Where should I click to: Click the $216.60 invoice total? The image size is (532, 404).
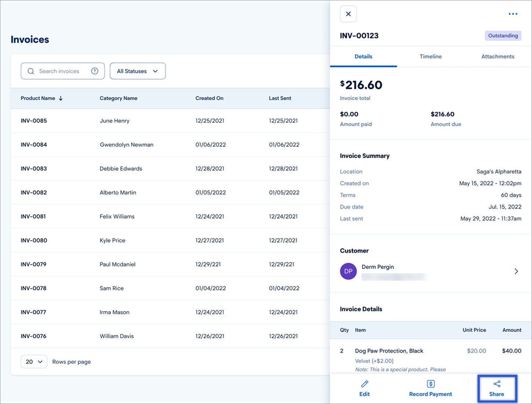pyautogui.click(x=361, y=85)
